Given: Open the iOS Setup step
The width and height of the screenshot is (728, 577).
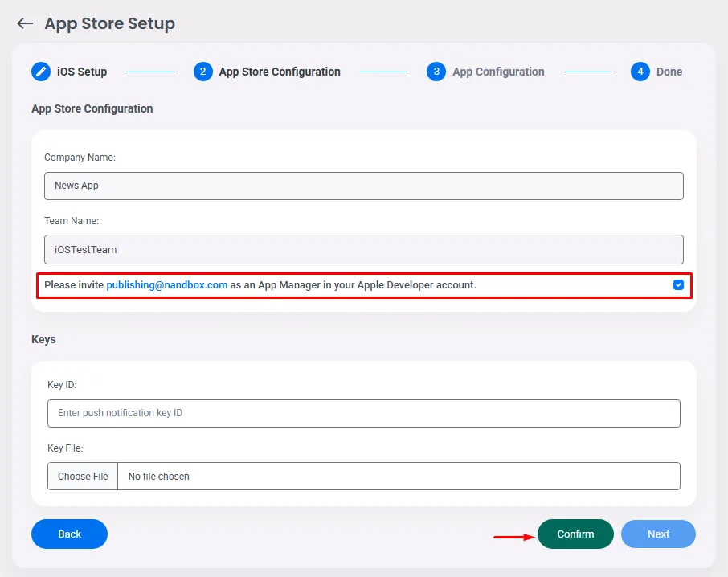Looking at the screenshot, I should (x=81, y=72).
